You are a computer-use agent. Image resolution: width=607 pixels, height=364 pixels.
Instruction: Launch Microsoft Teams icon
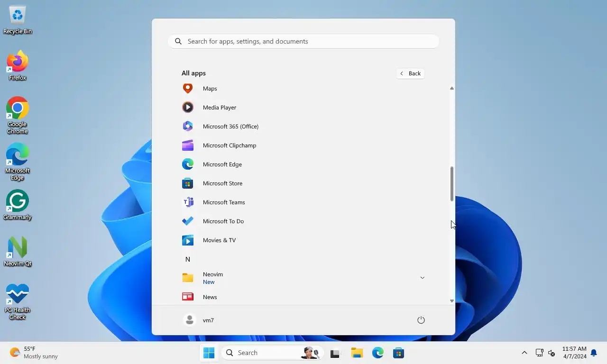click(188, 202)
